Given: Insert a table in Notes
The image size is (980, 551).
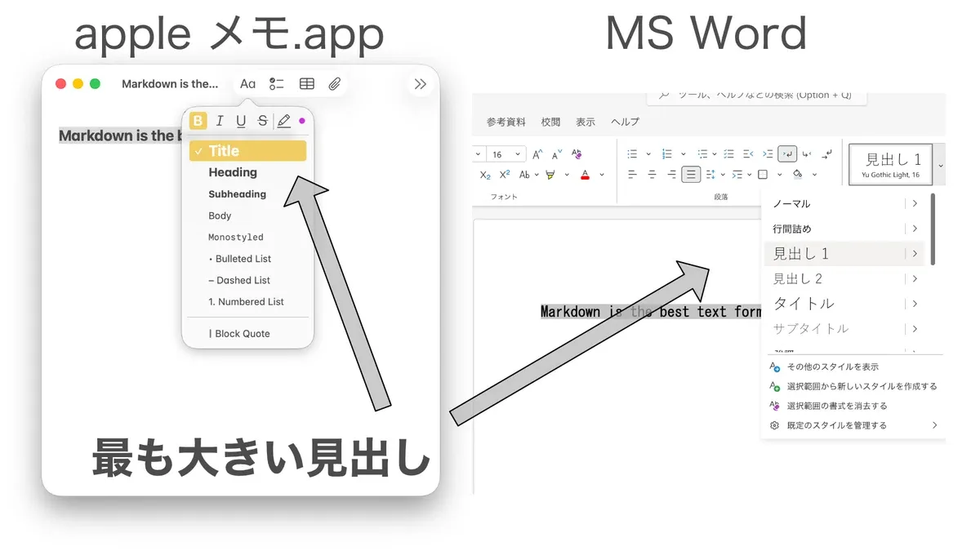Looking at the screenshot, I should point(306,84).
